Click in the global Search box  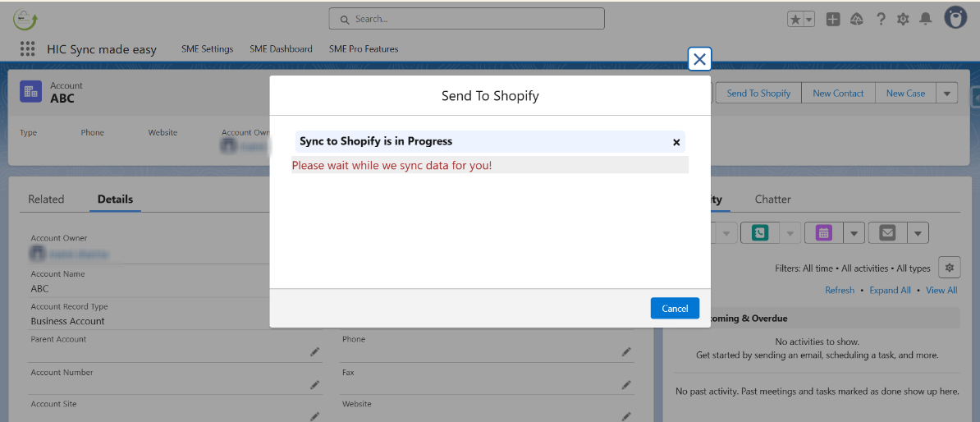tap(466, 19)
